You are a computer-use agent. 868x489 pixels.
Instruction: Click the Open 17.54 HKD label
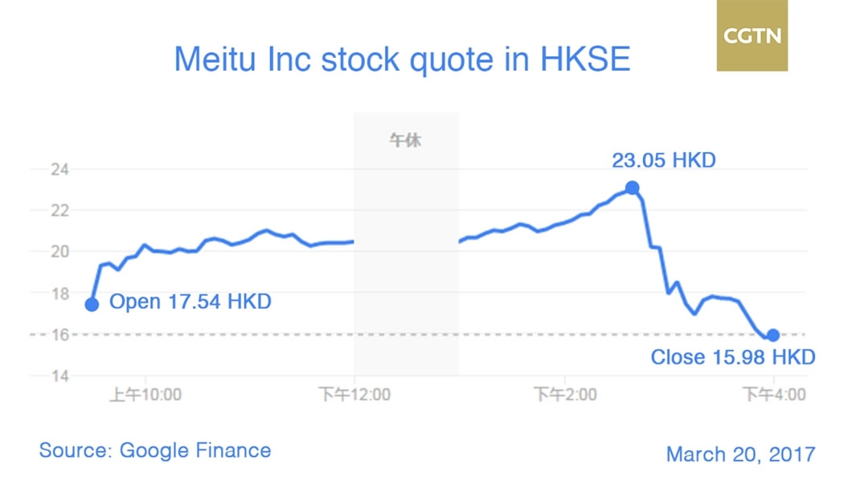pos(190,302)
